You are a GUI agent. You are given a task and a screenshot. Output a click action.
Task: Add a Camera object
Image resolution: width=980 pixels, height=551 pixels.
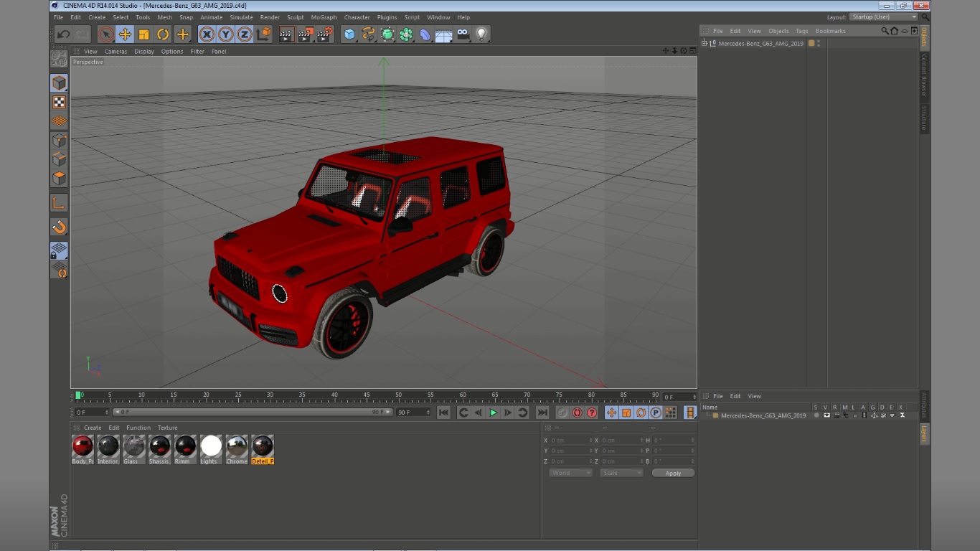[x=463, y=34]
